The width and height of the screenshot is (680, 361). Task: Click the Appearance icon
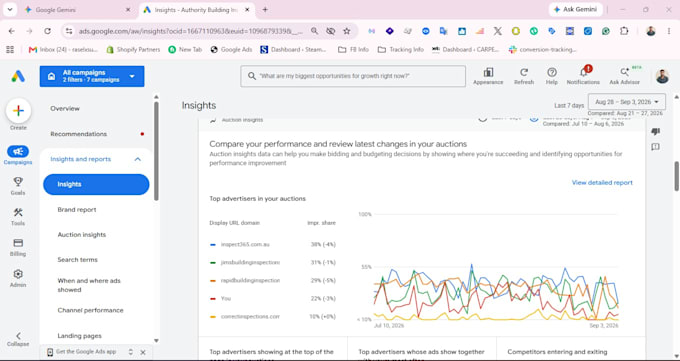click(x=488, y=72)
